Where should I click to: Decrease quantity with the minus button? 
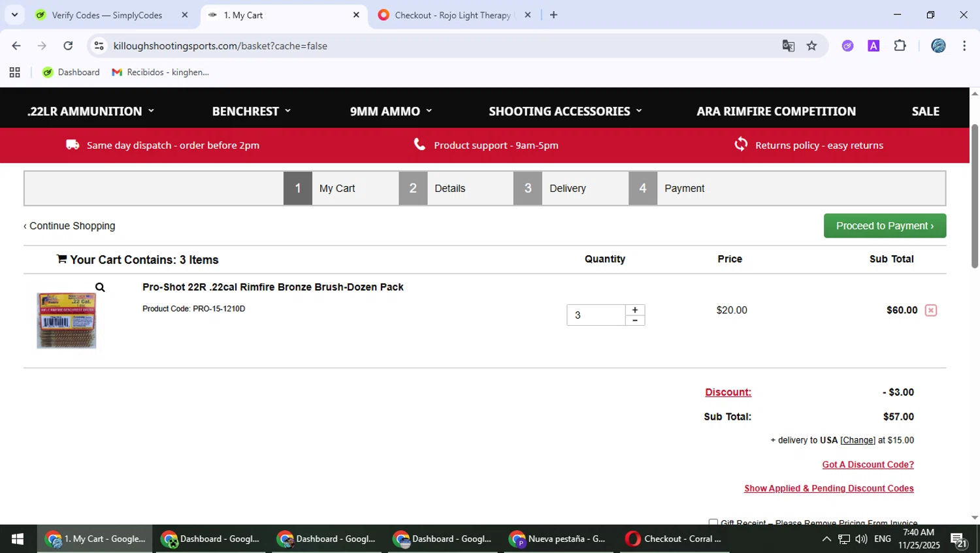coord(635,321)
